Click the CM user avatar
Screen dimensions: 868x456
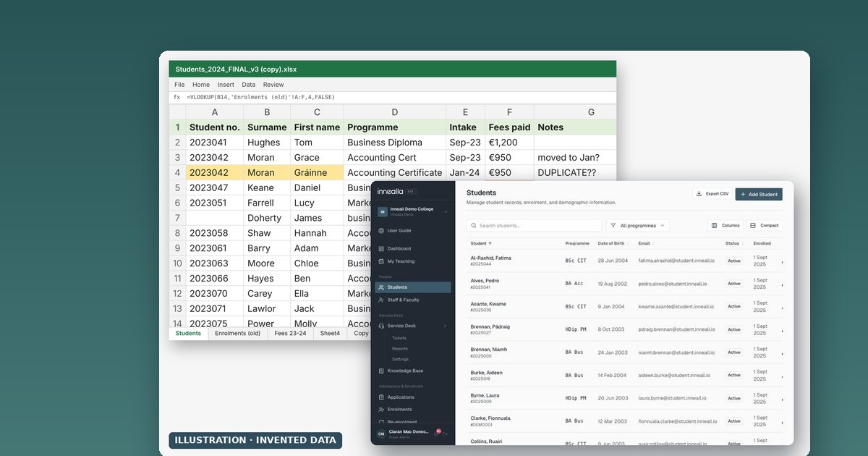tap(381, 434)
